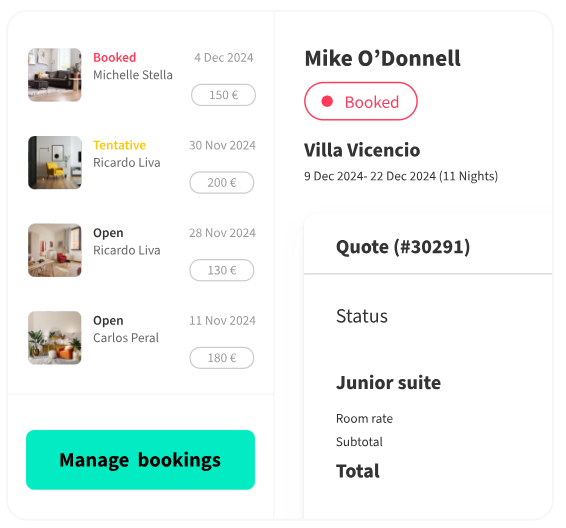Select the 4 Dec 2024 date

click(224, 58)
